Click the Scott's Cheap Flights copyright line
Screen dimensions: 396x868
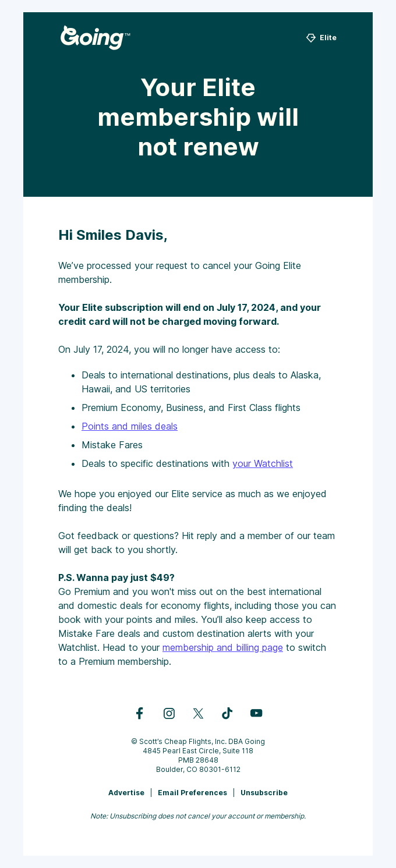pos(198,742)
